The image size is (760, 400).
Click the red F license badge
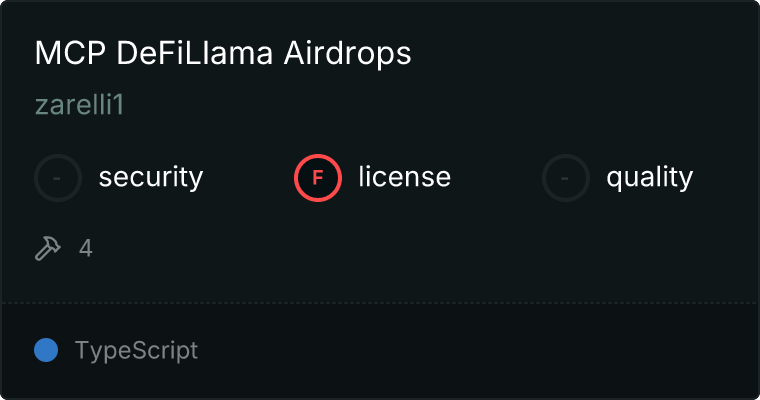click(318, 178)
